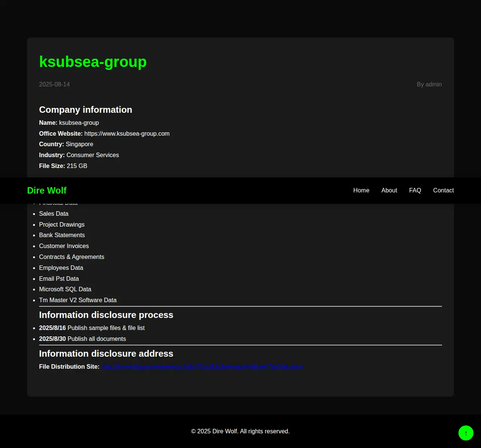Click the Information disclosure process heading
Screen dimensions: 481x448
pos(106,315)
